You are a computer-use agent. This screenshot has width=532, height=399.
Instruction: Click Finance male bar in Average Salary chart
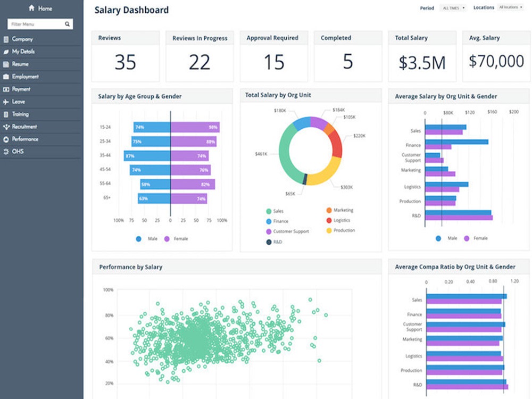click(456, 142)
